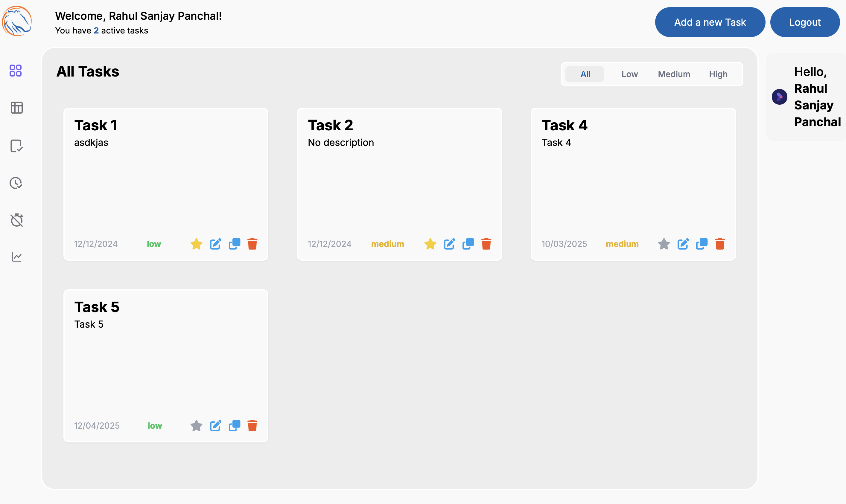Screen dimensions: 846x504
Task: Duplicate Task 5 with copy icon
Action: (x=235, y=426)
